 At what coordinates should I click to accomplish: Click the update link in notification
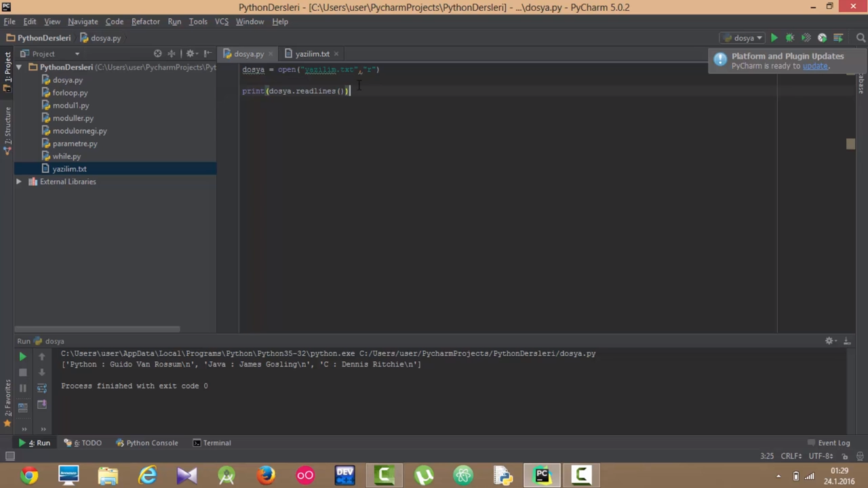pyautogui.click(x=814, y=66)
